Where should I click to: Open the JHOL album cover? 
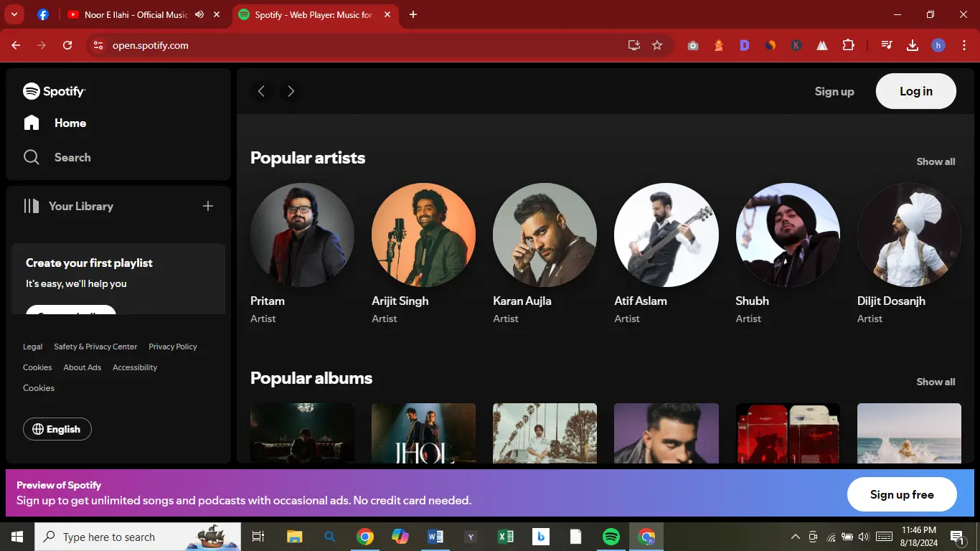click(x=423, y=433)
